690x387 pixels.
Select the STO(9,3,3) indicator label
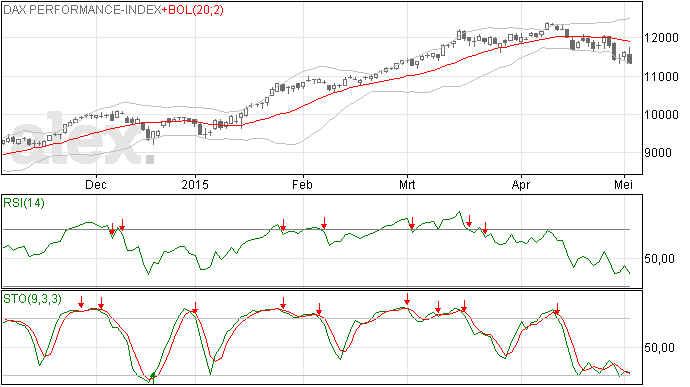pos(33,299)
